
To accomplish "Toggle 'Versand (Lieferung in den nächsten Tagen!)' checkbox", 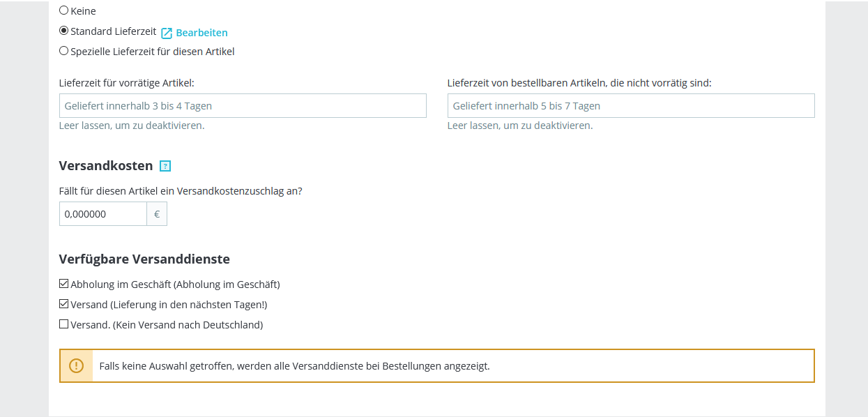I will (64, 304).
